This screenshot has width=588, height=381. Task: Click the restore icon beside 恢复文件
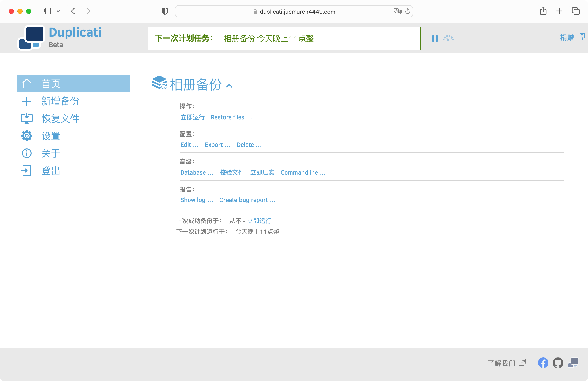click(27, 118)
